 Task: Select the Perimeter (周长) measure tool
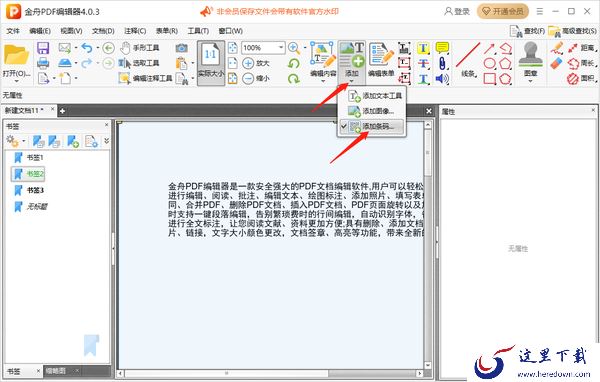coord(582,63)
